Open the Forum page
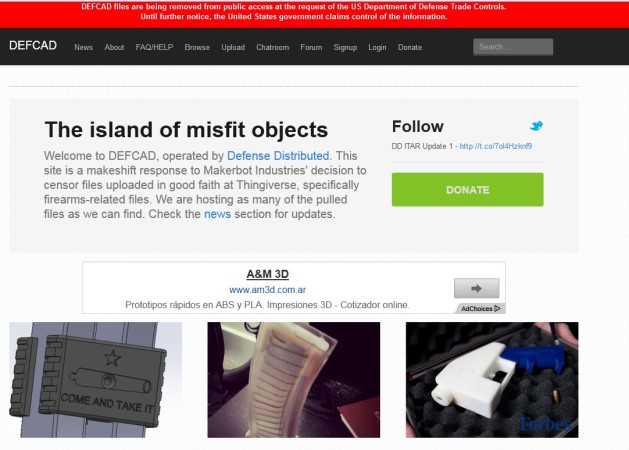This screenshot has height=450, width=629. (x=311, y=47)
